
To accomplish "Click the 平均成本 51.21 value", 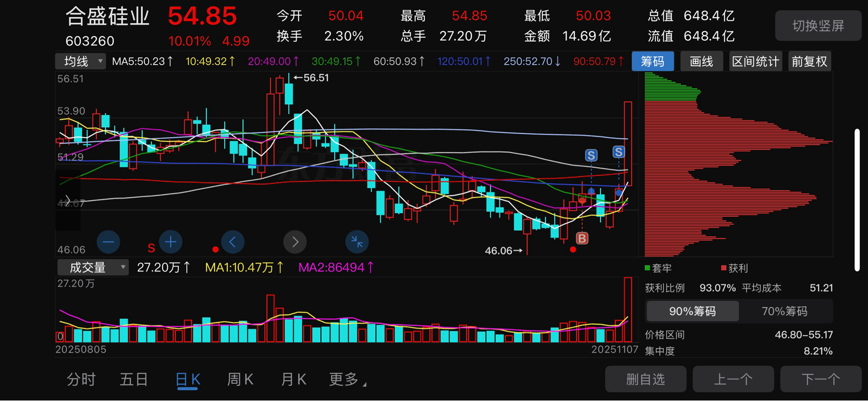I will (x=821, y=288).
